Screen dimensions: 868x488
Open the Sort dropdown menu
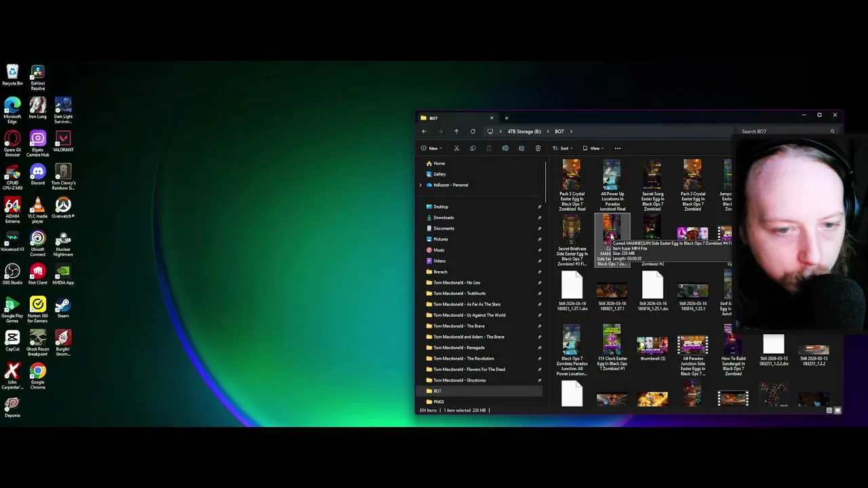tap(564, 148)
